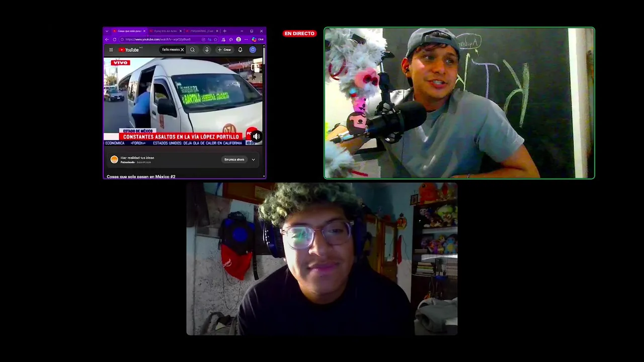The image size is (644, 362).
Task: Go to the YouTube home logo
Action: click(129, 50)
